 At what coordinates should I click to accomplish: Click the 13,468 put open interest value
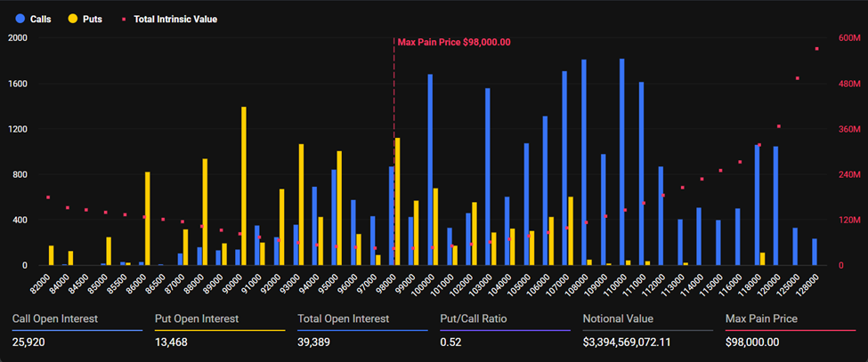coord(171,342)
